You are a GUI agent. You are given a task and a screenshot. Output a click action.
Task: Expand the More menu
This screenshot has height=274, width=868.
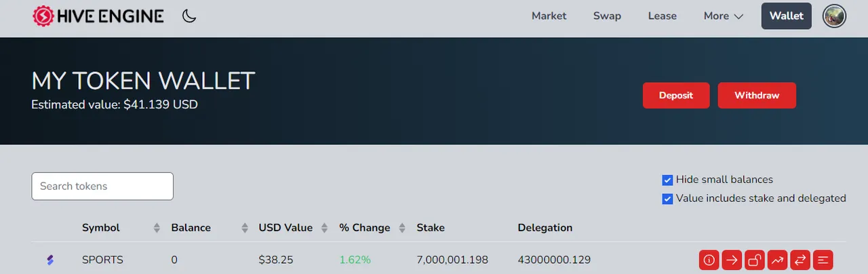click(724, 16)
